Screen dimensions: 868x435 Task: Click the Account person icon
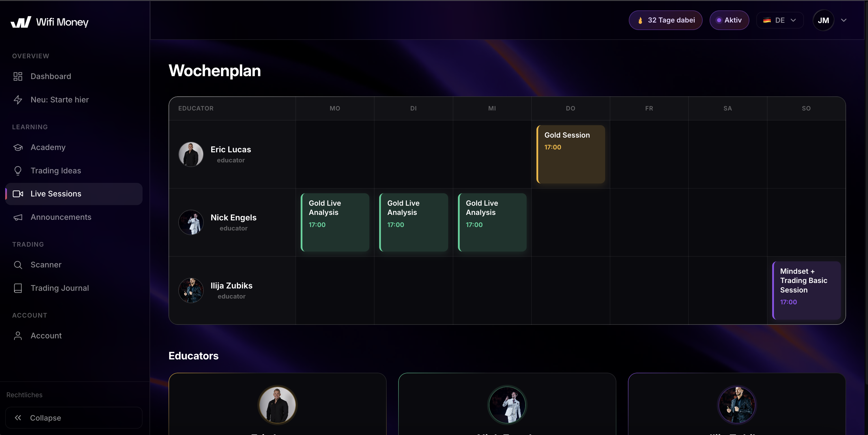(x=18, y=335)
